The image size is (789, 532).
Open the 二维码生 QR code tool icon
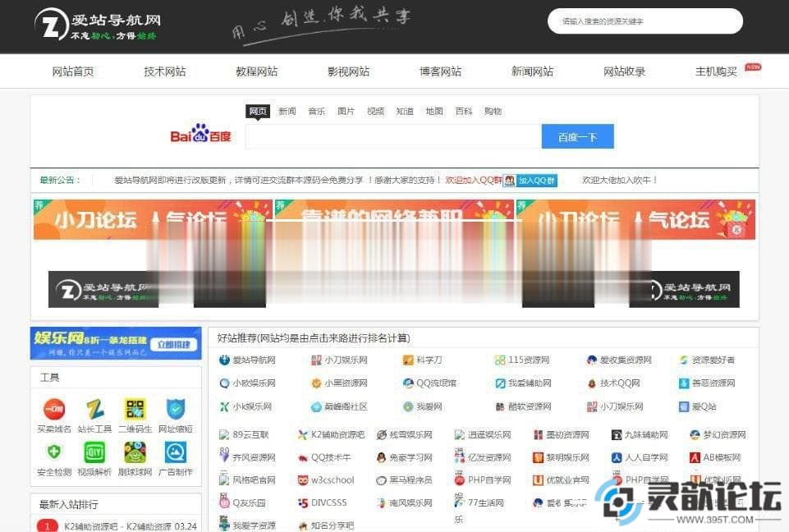135,409
